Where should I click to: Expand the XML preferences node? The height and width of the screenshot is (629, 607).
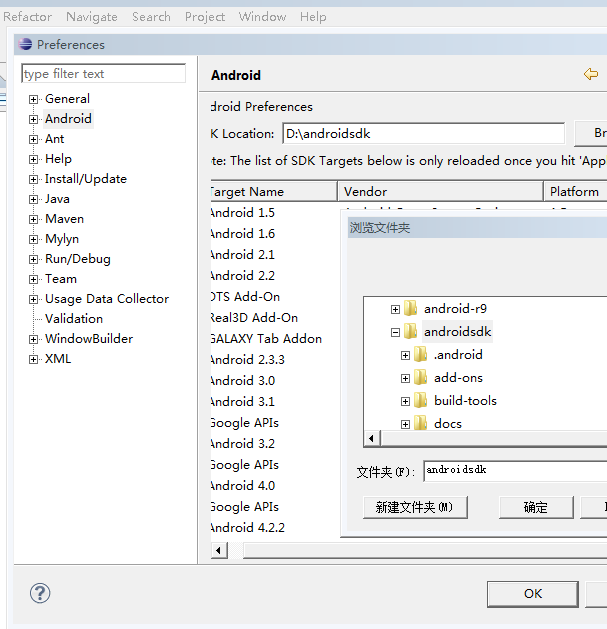33,359
